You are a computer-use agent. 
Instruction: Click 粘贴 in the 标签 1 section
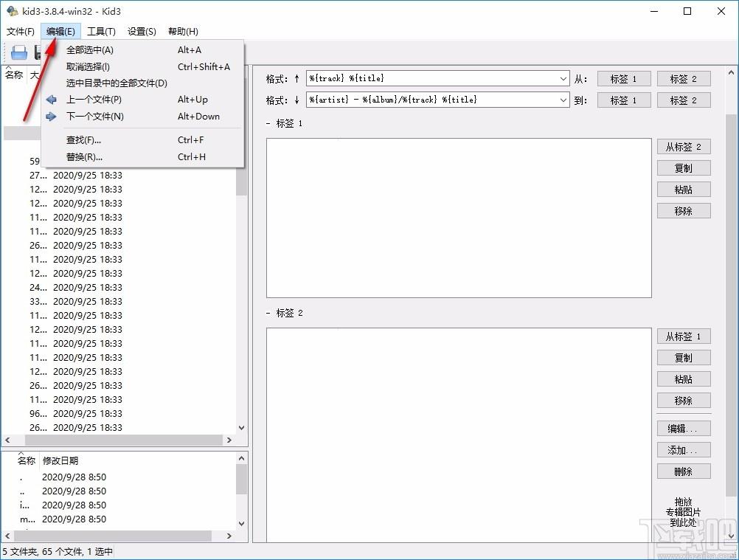click(684, 190)
